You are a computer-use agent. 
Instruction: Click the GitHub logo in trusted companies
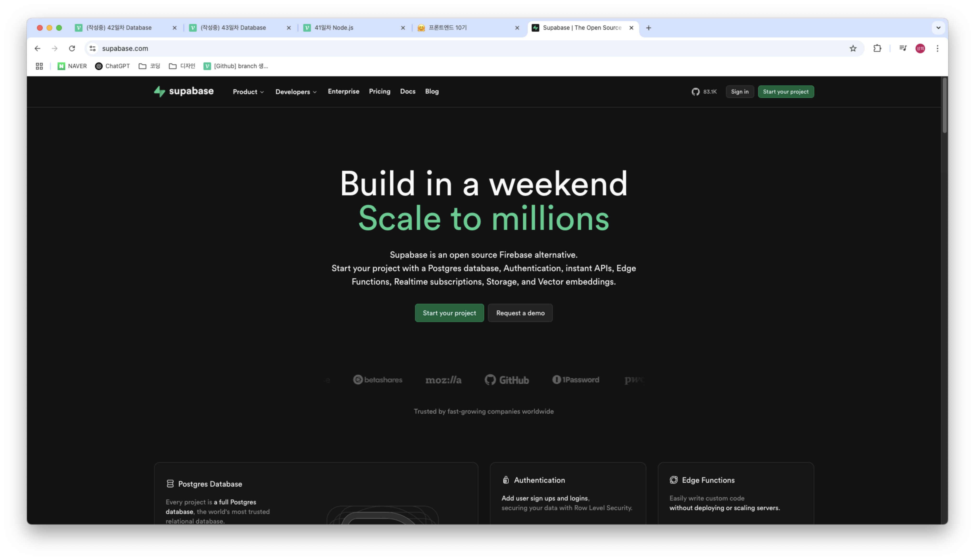pyautogui.click(x=507, y=380)
